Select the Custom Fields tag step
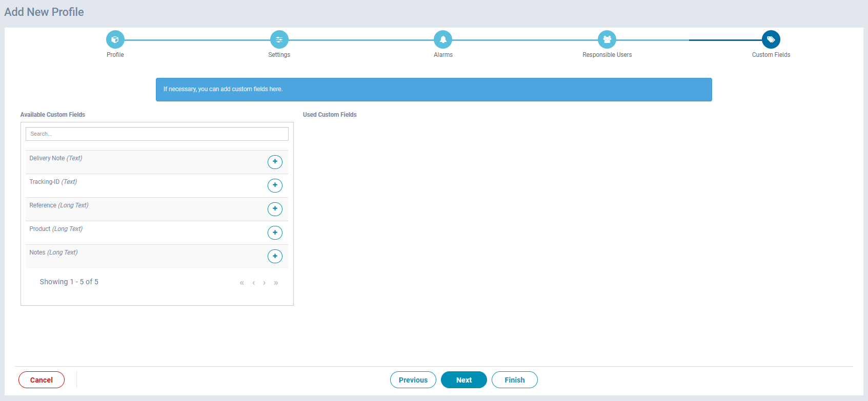 [771, 39]
